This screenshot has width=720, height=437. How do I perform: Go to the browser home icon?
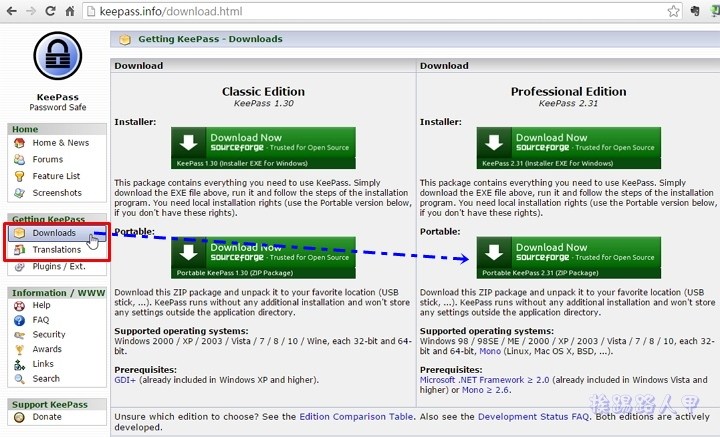[x=70, y=11]
